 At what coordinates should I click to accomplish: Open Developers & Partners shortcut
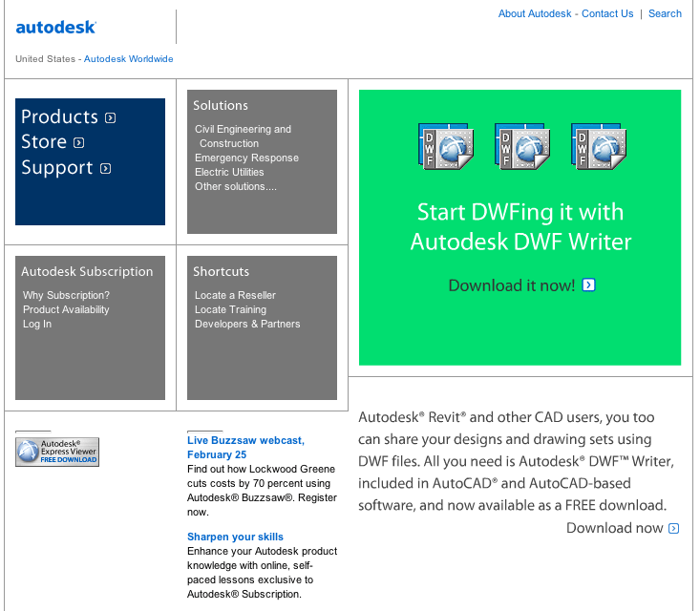(x=247, y=324)
